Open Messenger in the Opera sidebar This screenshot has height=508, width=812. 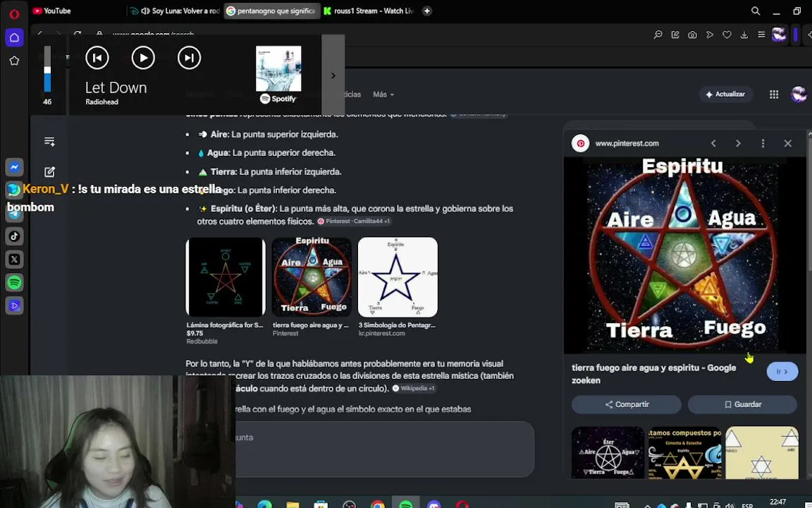point(15,167)
